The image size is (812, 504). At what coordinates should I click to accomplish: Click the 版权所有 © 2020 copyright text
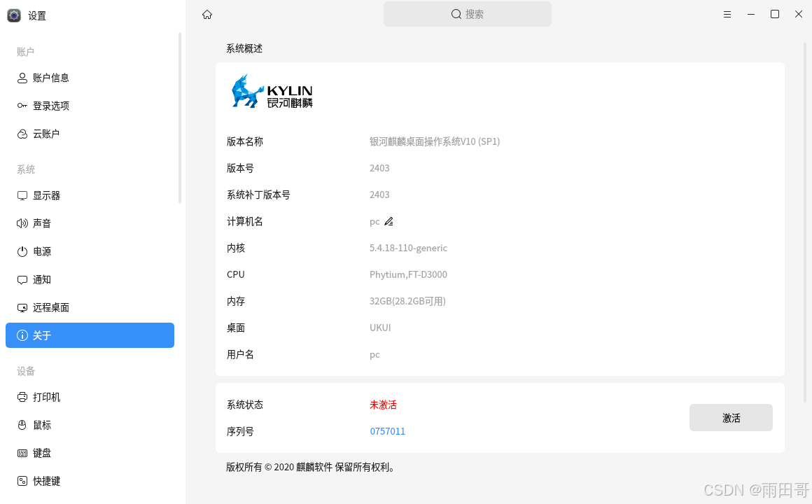312,467
